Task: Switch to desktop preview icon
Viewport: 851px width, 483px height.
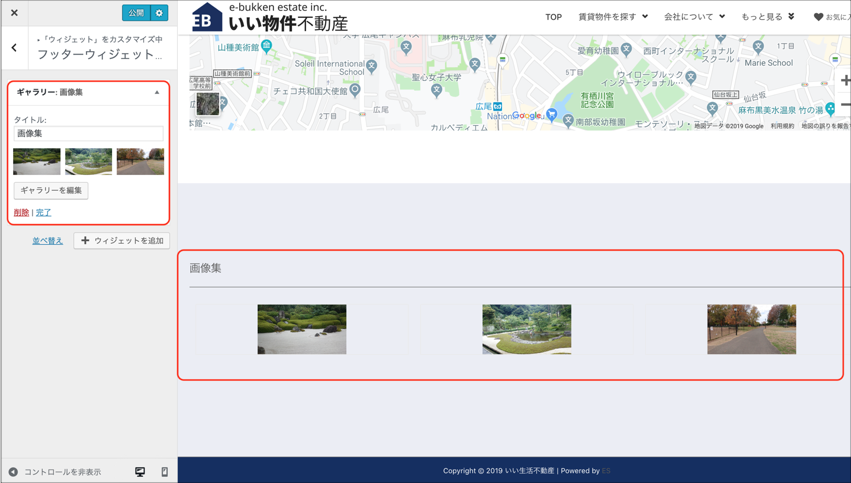Action: pos(140,472)
